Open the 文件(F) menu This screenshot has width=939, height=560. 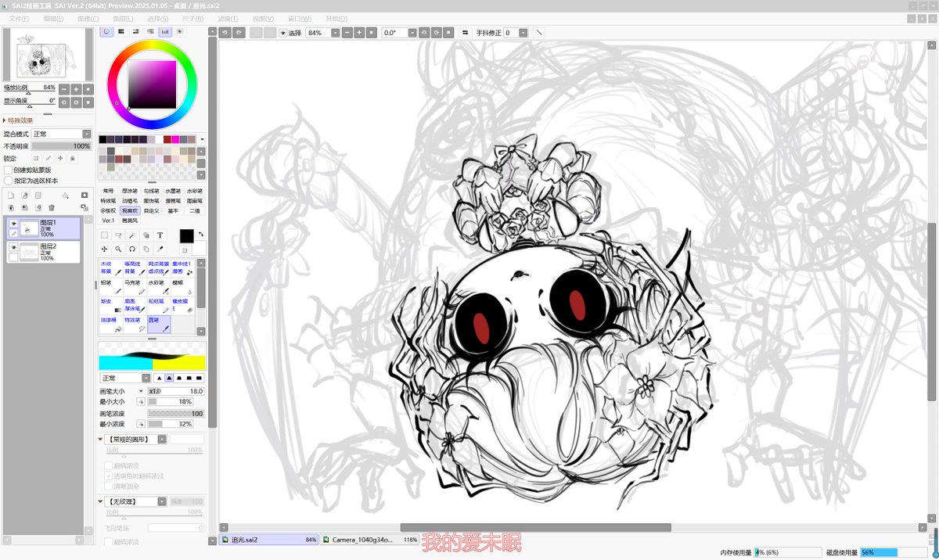coord(19,18)
